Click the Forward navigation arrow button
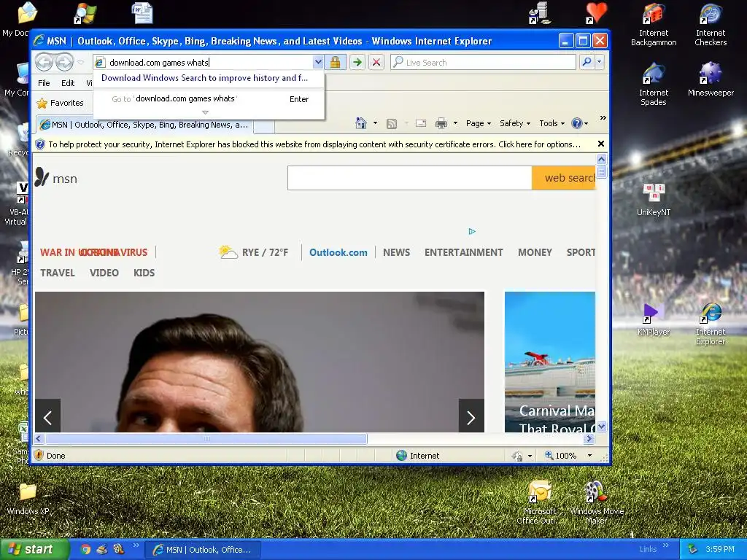Screen dimensions: 747x560 pos(64,62)
